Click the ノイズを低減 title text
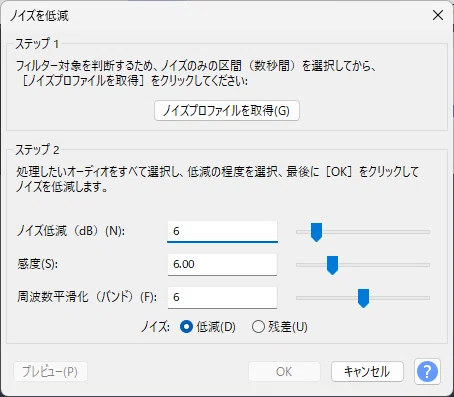454x397 pixels. pos(39,16)
